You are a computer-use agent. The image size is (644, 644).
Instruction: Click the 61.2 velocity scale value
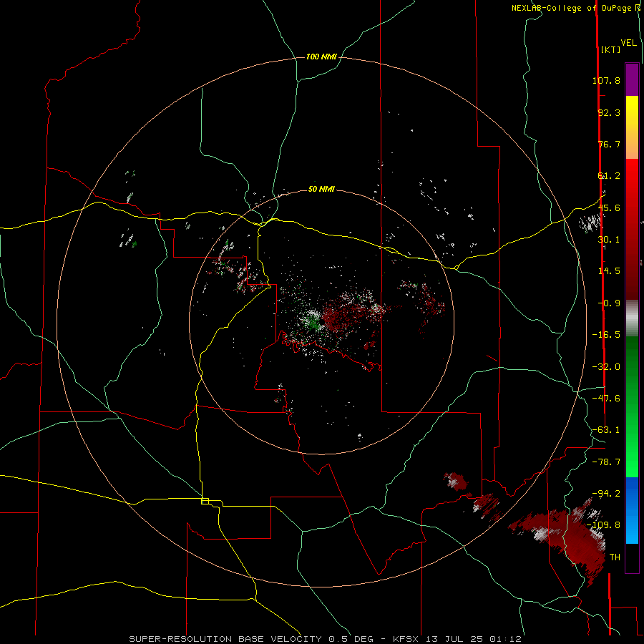tap(609, 176)
